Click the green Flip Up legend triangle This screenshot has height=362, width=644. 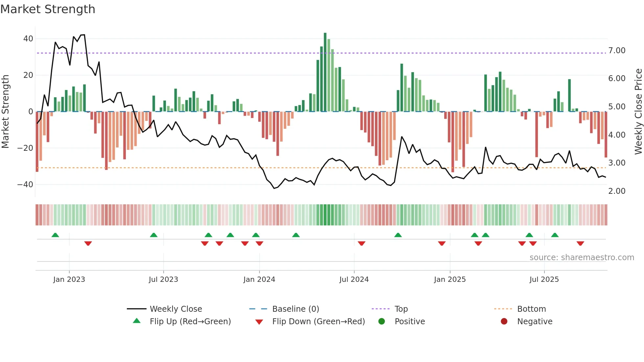point(137,321)
